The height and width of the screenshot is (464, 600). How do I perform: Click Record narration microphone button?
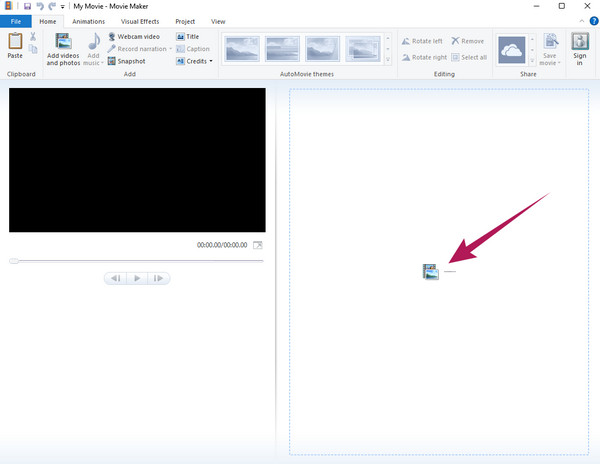pyautogui.click(x=137, y=49)
